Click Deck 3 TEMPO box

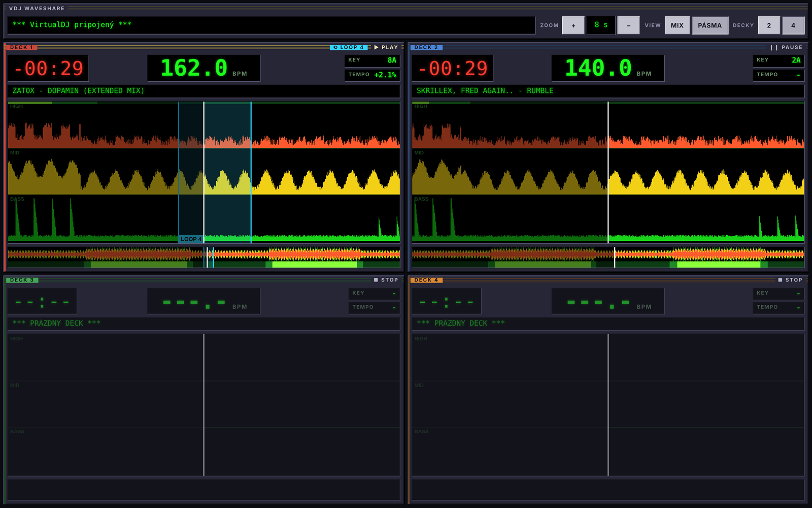[x=375, y=307]
